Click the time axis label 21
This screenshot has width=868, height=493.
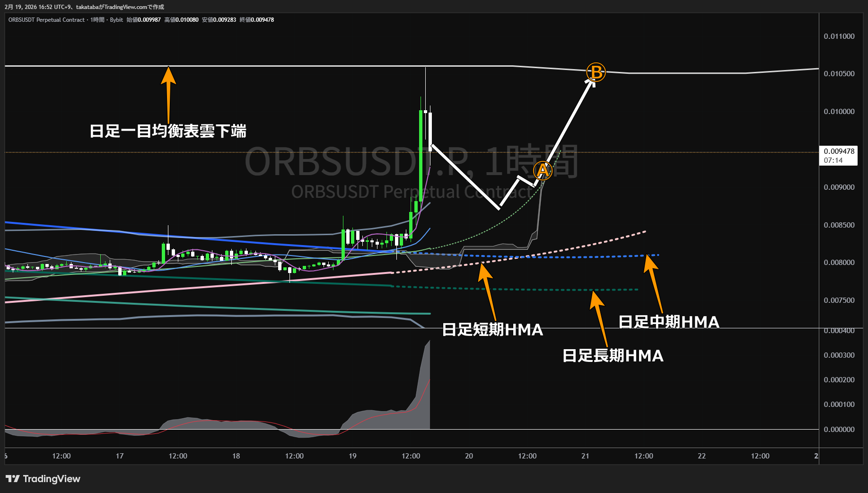coord(585,456)
